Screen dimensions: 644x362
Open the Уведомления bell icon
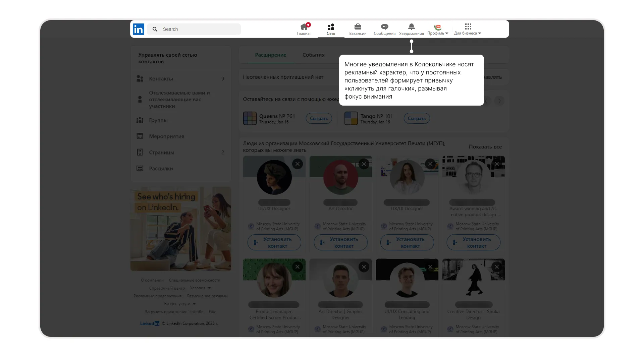[411, 27]
